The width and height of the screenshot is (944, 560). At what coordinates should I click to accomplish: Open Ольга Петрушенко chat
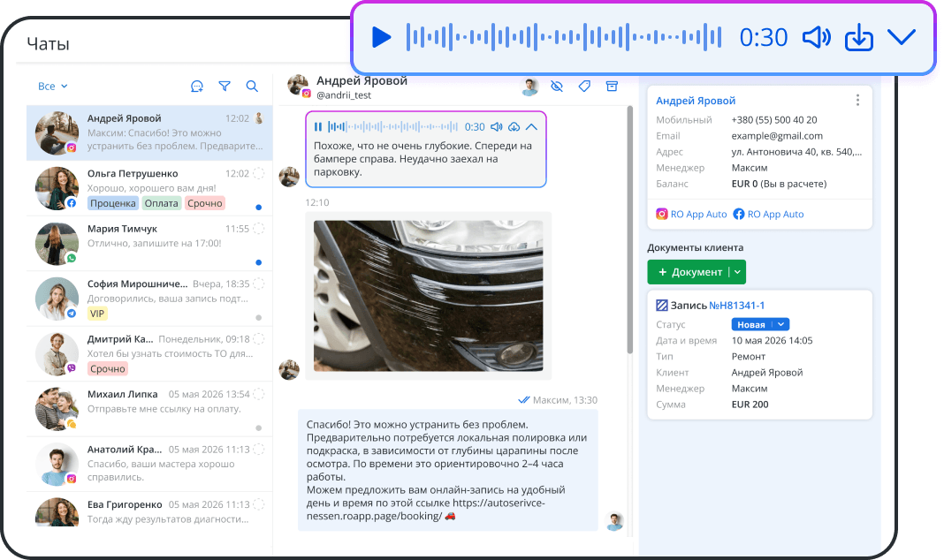click(149, 188)
